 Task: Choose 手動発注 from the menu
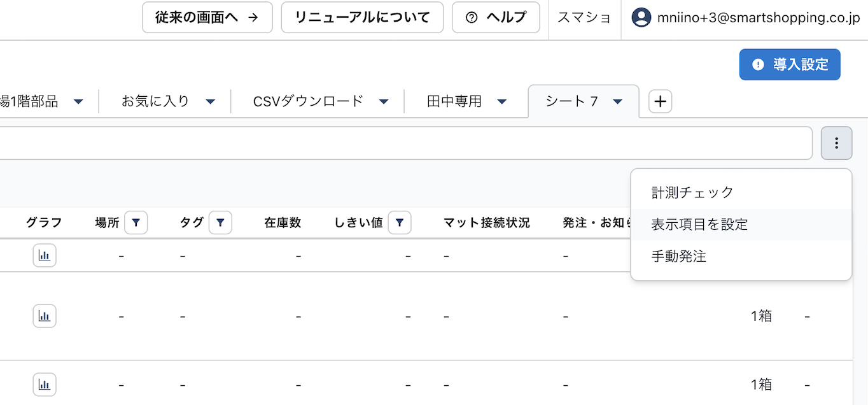tap(678, 257)
